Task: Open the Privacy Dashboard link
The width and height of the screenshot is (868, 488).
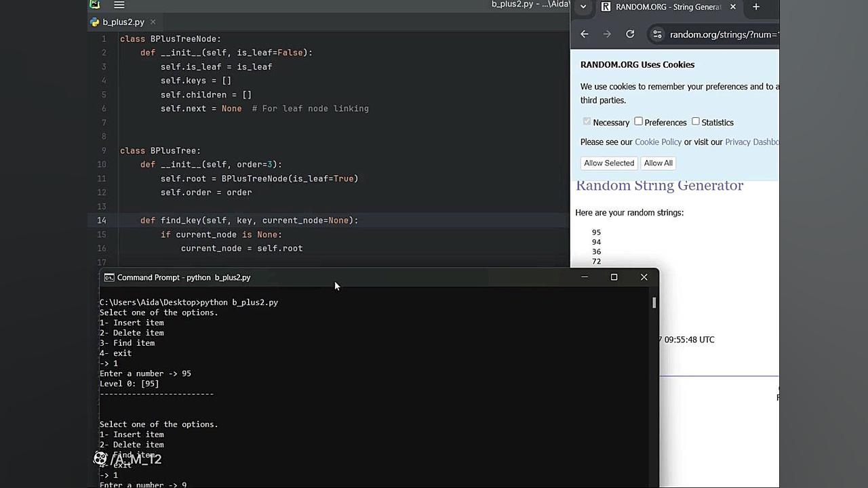Action: tap(752, 142)
